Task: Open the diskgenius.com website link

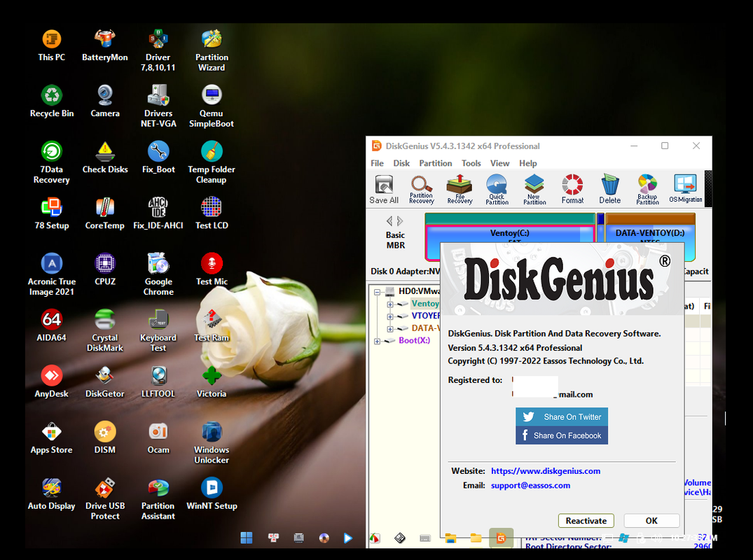Action: pos(546,470)
